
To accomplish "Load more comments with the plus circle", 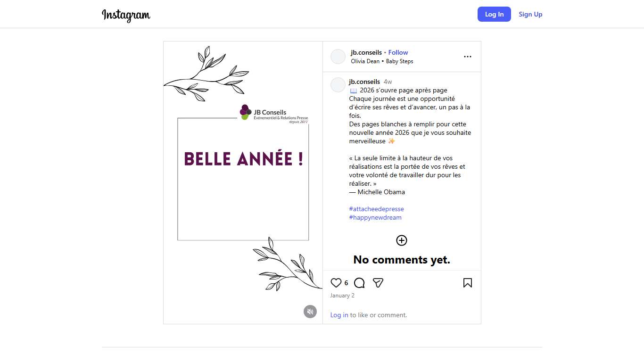I will (x=401, y=240).
